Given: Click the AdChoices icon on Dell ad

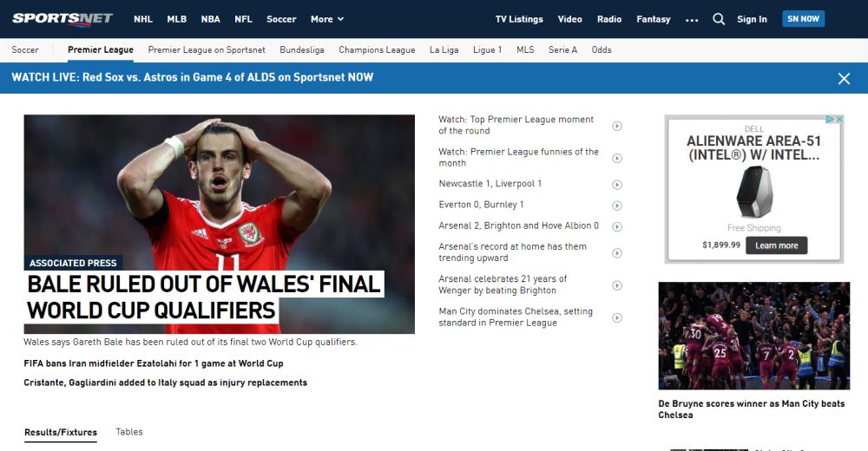Looking at the screenshot, I should (x=830, y=119).
